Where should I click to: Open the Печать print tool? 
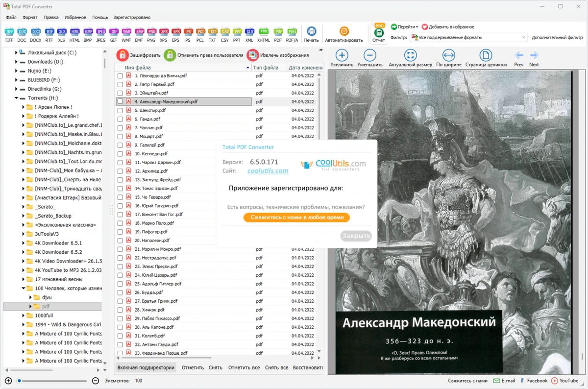pos(311,34)
